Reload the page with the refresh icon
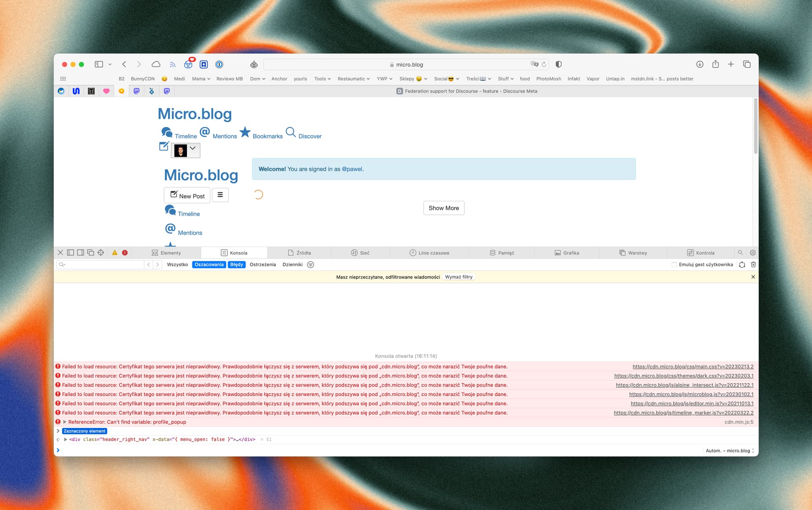 (544, 64)
